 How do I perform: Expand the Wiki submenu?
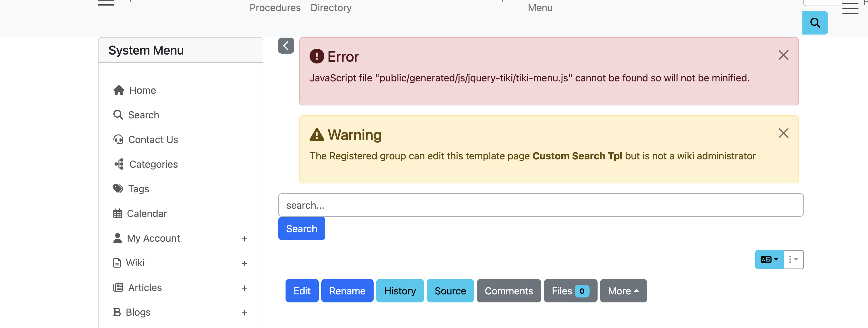(x=244, y=263)
